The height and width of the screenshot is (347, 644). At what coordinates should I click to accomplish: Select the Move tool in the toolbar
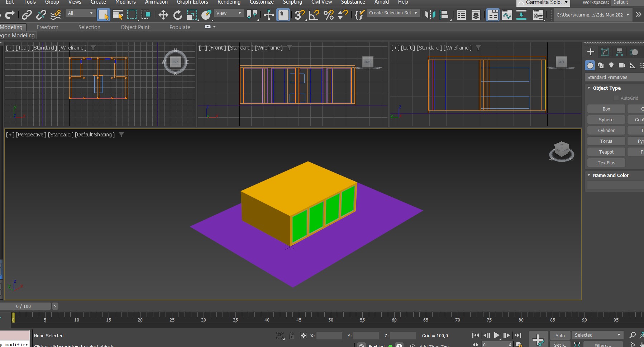163,15
